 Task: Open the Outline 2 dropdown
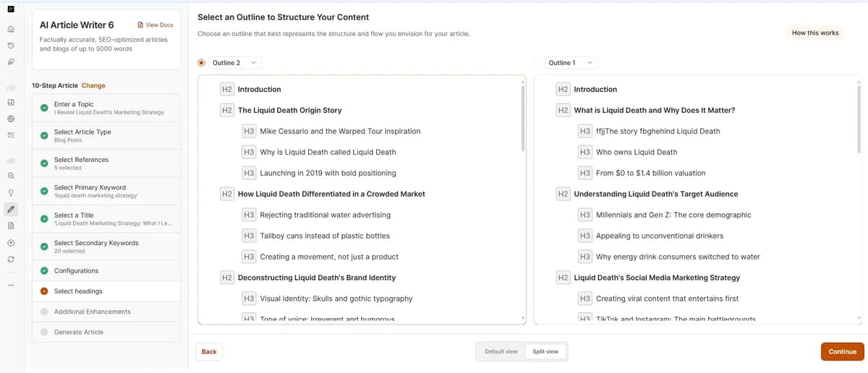[x=235, y=63]
